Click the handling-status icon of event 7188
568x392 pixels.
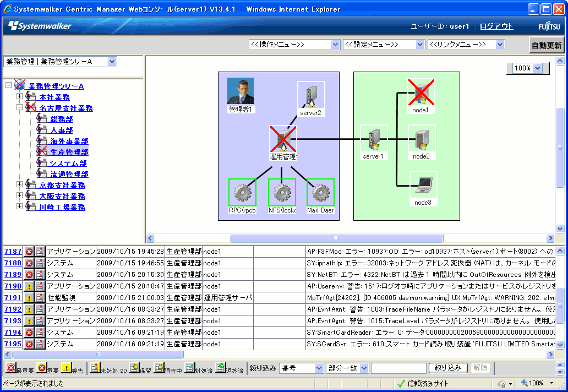pos(40,263)
